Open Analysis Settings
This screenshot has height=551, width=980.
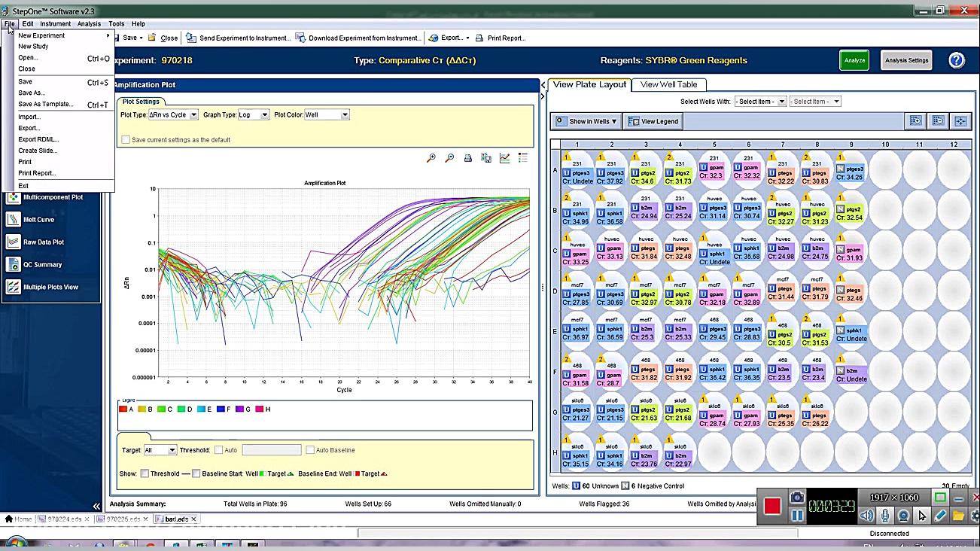point(907,60)
